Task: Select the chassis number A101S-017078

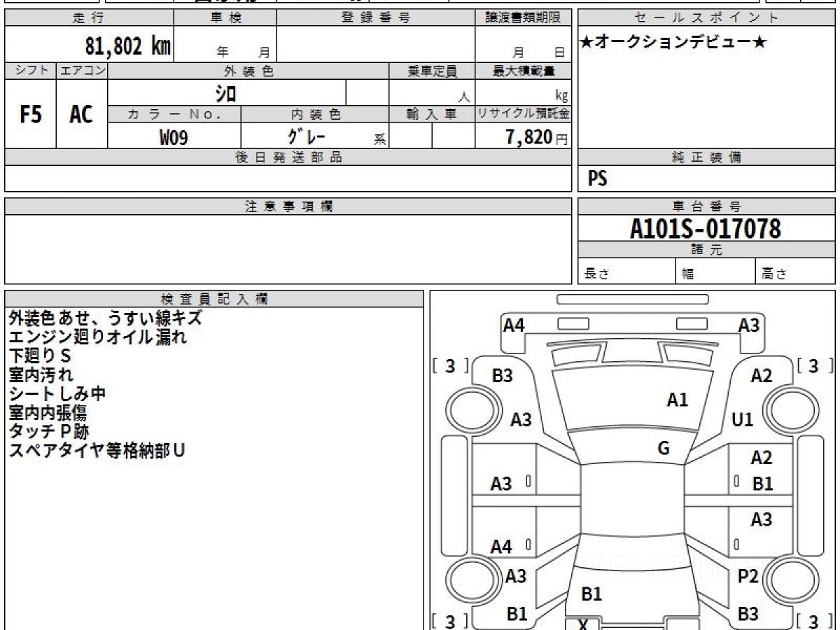Action: click(706, 228)
